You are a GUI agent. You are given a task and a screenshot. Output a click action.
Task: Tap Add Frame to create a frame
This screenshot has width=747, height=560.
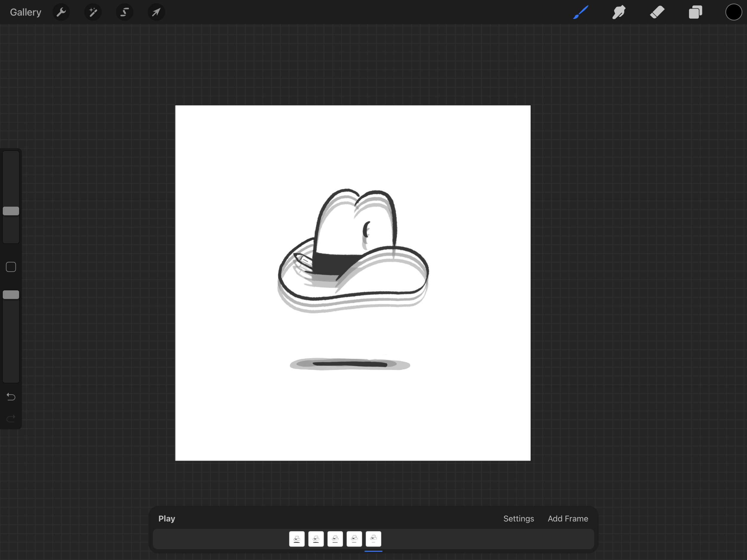coord(567,519)
